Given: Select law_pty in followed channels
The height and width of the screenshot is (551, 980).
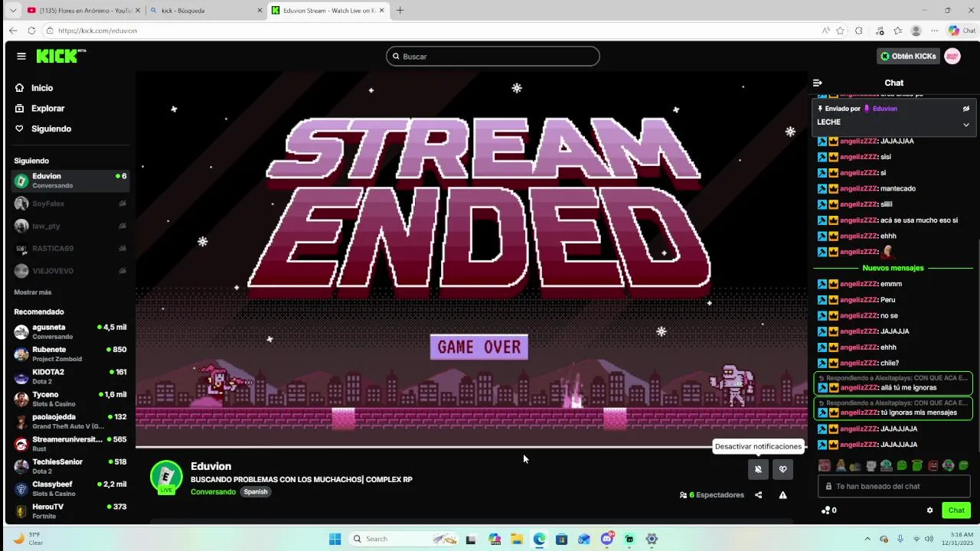Looking at the screenshot, I should pyautogui.click(x=71, y=226).
